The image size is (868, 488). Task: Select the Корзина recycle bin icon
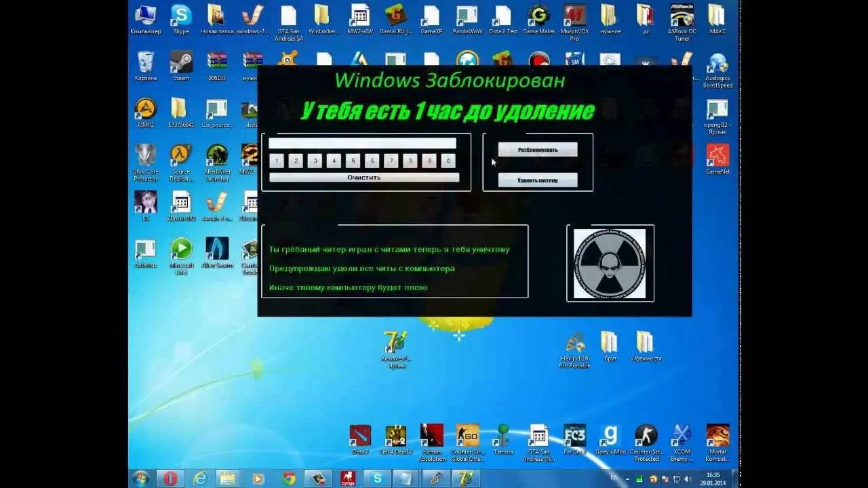coord(145,66)
